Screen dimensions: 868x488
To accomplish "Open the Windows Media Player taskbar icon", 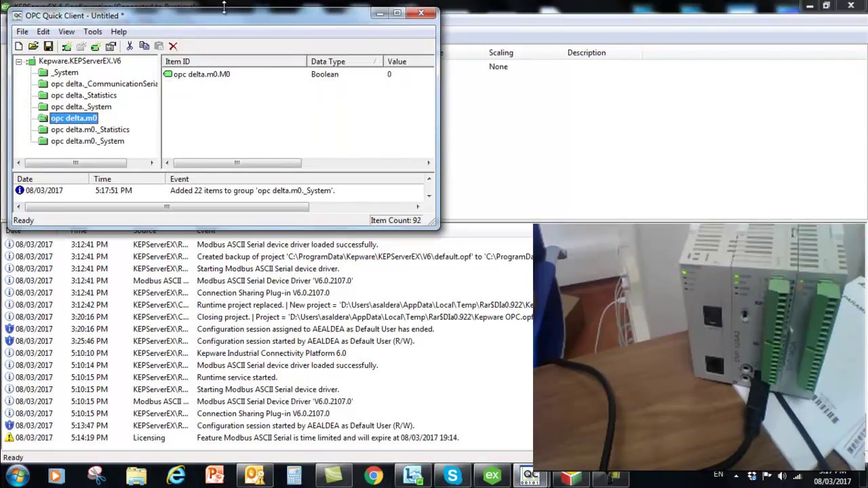I will tap(57, 476).
